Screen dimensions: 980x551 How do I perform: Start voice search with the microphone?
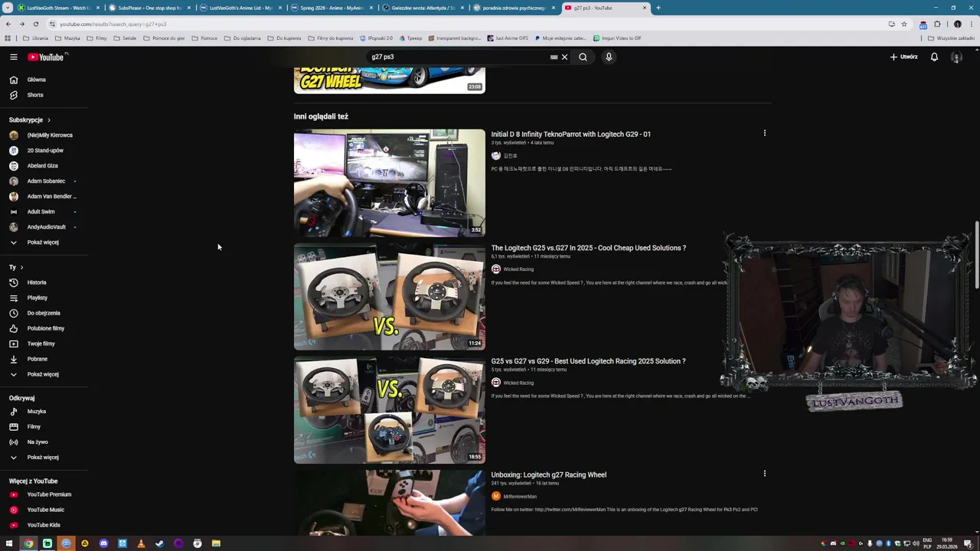click(x=609, y=57)
